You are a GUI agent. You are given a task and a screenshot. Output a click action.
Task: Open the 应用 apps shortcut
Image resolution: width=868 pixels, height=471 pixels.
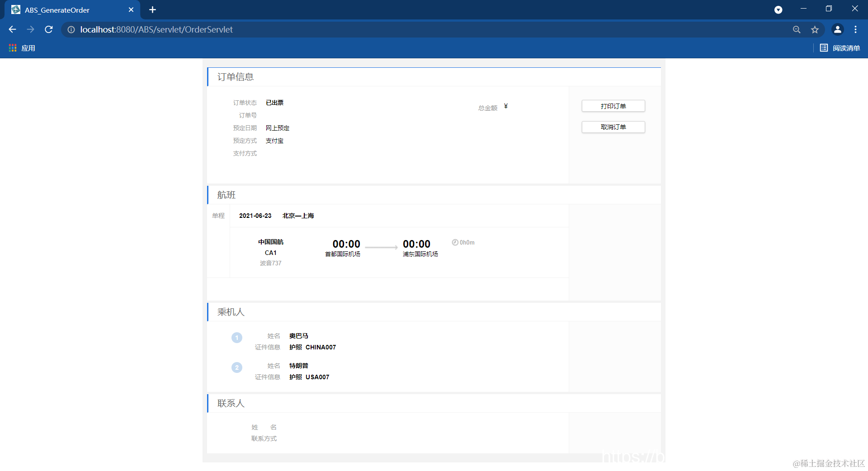click(x=22, y=48)
